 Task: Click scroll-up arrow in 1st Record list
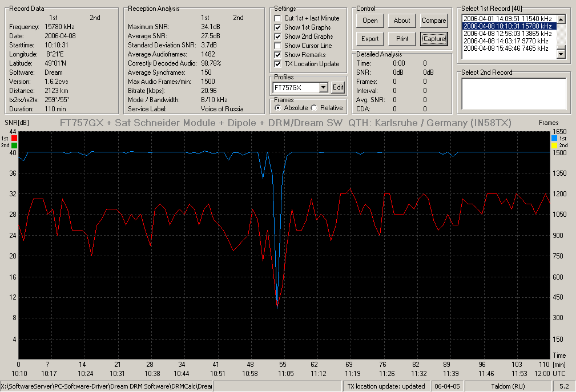561,19
